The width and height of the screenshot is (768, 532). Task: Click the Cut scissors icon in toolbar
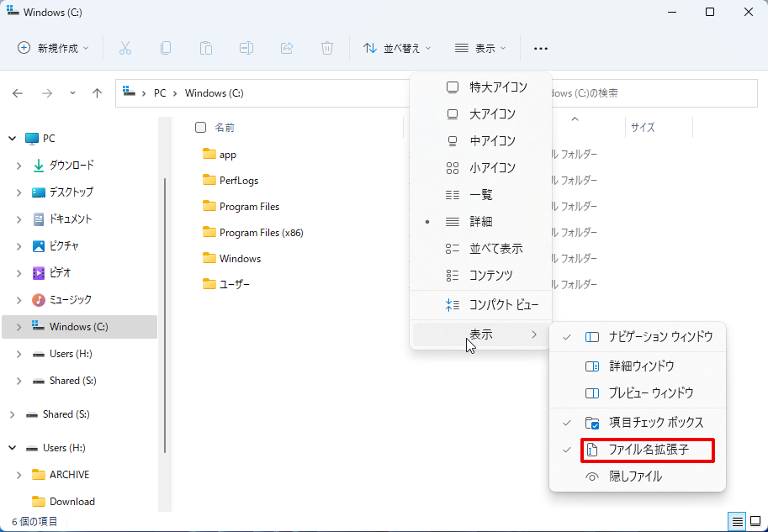tap(125, 48)
